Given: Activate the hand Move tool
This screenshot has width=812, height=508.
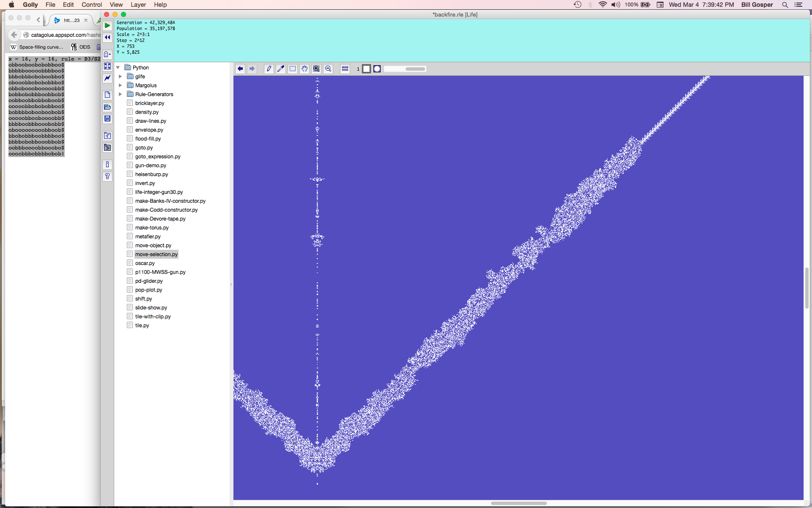Looking at the screenshot, I should pyautogui.click(x=304, y=69).
